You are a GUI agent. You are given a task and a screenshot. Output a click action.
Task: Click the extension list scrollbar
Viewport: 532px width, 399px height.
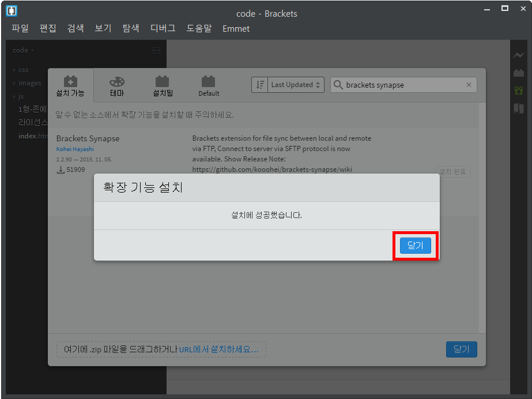[482, 217]
